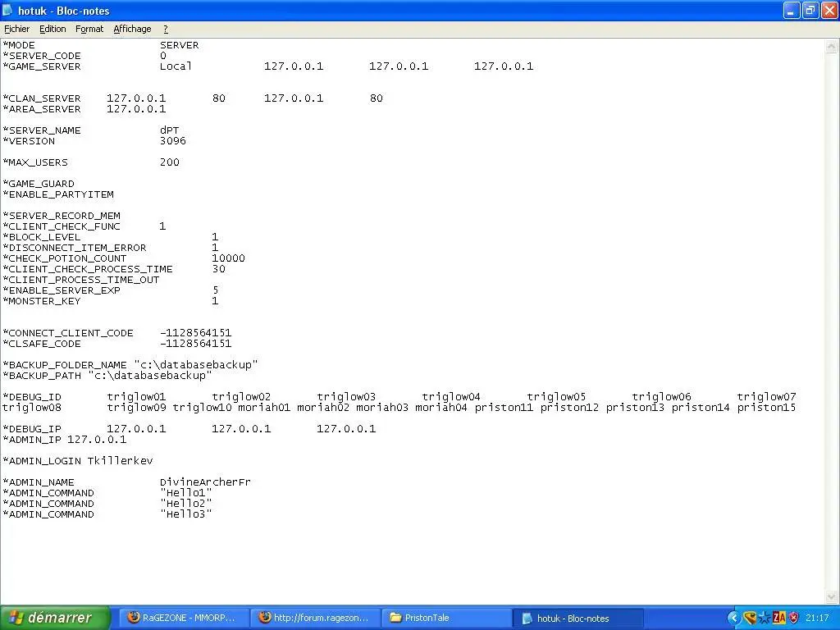This screenshot has height=630, width=840.
Task: Open the Fichier menu
Action: (16, 29)
